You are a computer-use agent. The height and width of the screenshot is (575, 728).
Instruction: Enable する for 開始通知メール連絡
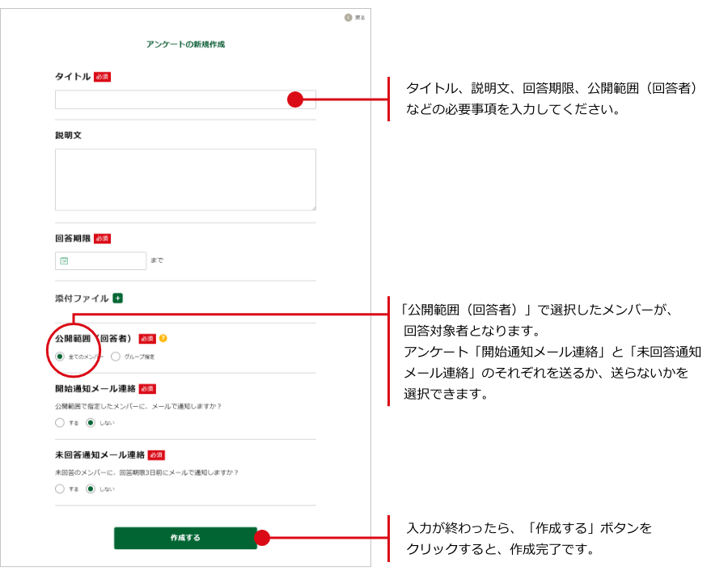click(60, 422)
